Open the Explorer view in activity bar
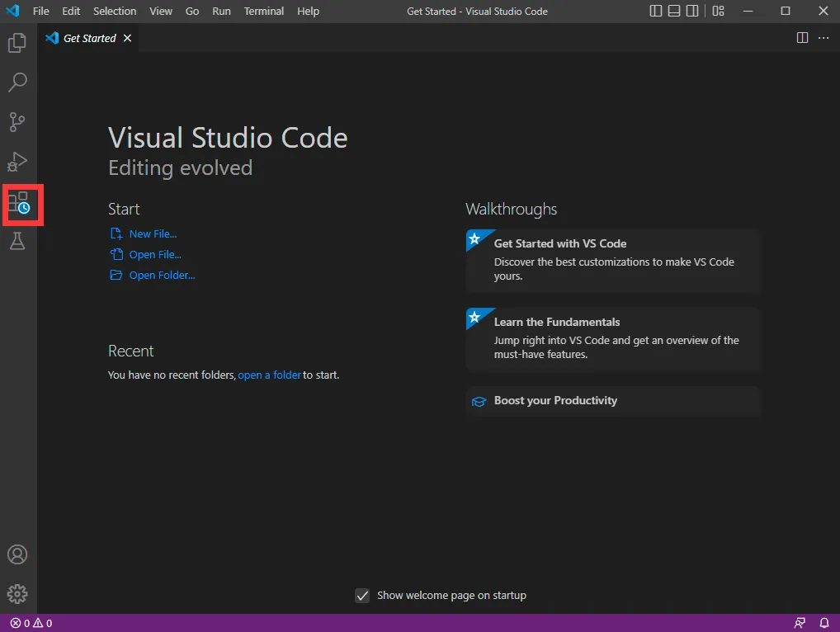Image resolution: width=840 pixels, height=632 pixels. coord(17,43)
